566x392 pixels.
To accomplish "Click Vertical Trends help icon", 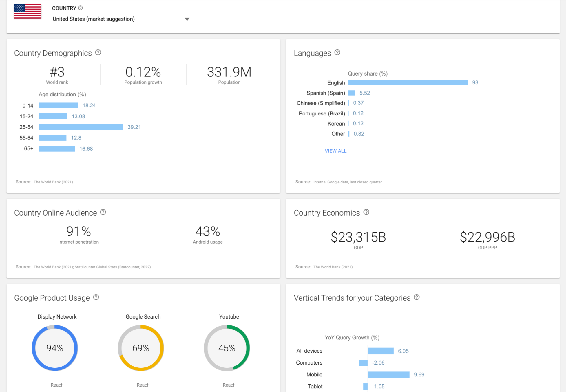I will 417,297.
